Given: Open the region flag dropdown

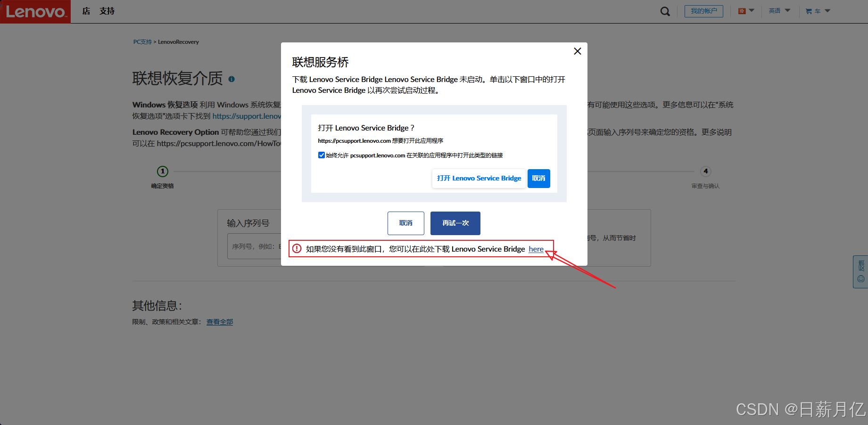Looking at the screenshot, I should point(746,11).
